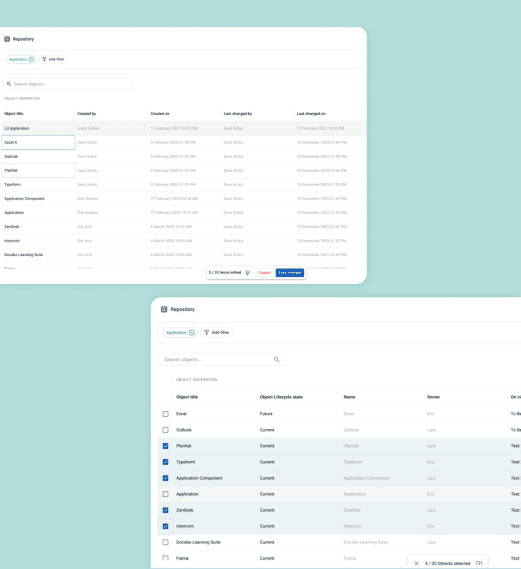Uncheck the Typeform row checkbox

165,462
